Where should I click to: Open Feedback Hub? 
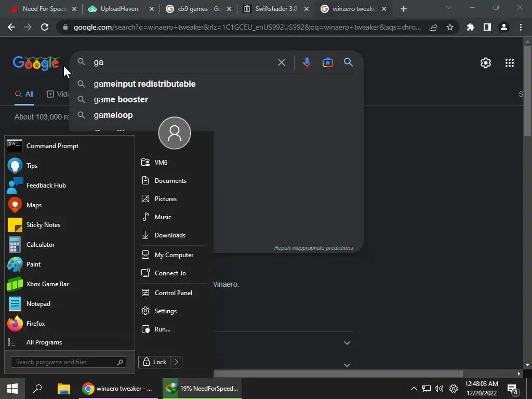(70, 185)
